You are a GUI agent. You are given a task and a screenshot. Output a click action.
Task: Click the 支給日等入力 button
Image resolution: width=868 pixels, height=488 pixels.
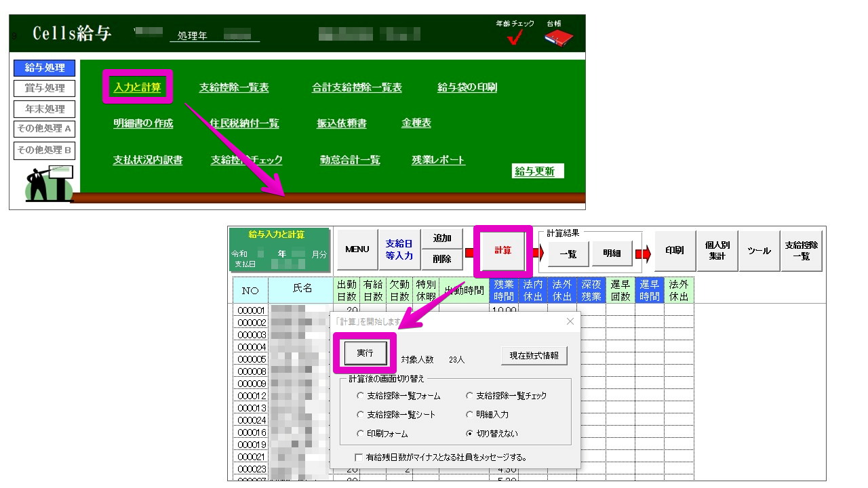point(399,249)
